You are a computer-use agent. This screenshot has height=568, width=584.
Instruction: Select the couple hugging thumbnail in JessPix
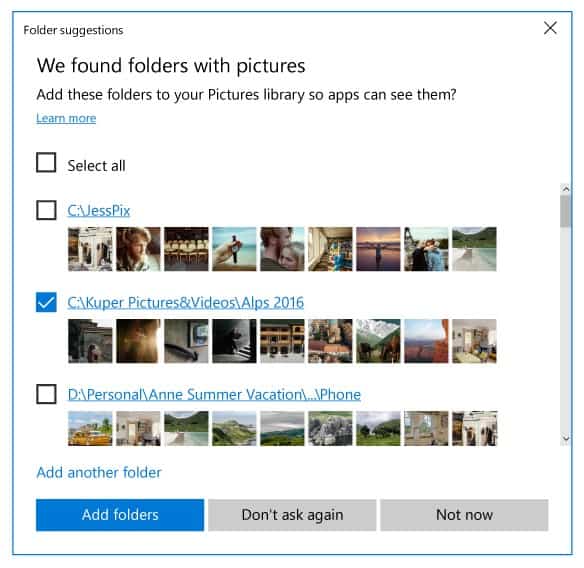282,249
